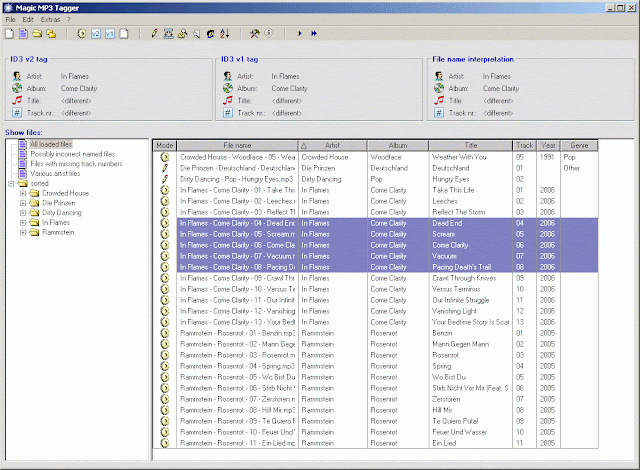Open folder using the single folder toolbar icon

[x=37, y=33]
